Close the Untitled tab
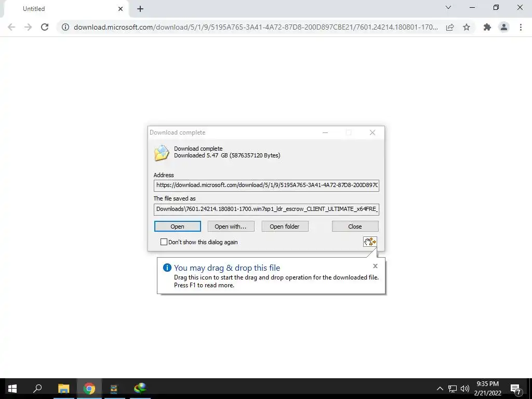The image size is (532, 399). coord(121,9)
